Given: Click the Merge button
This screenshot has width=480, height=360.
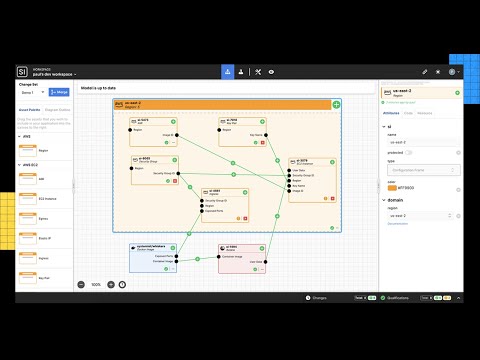Looking at the screenshot, I should (x=59, y=92).
